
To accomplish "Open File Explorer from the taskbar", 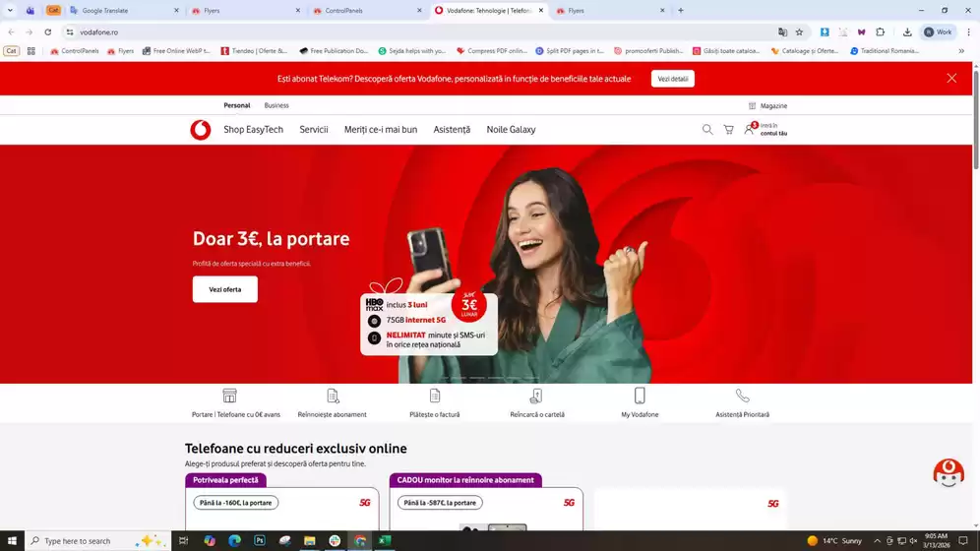I will [x=309, y=541].
